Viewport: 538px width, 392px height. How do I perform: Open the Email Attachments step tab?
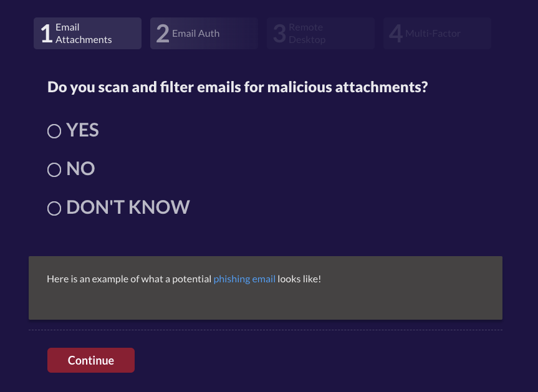point(87,33)
